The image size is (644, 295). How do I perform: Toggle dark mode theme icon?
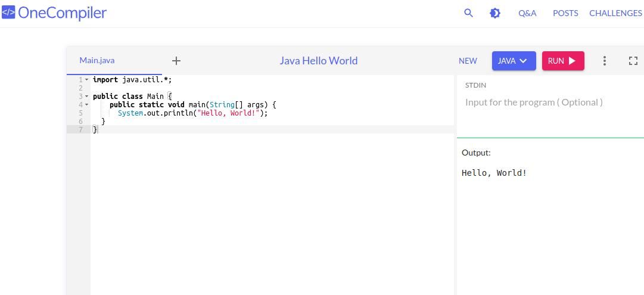(x=494, y=13)
